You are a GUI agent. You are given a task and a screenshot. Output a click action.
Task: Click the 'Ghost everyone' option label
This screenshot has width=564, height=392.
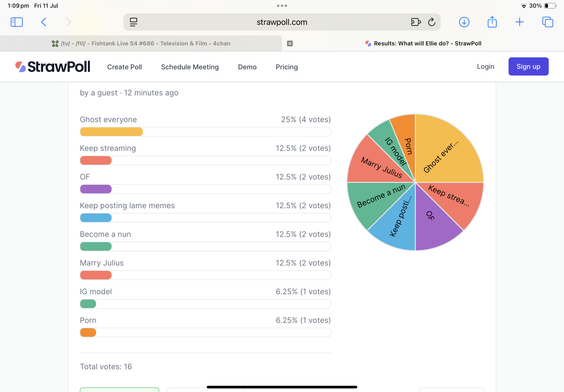[108, 120]
